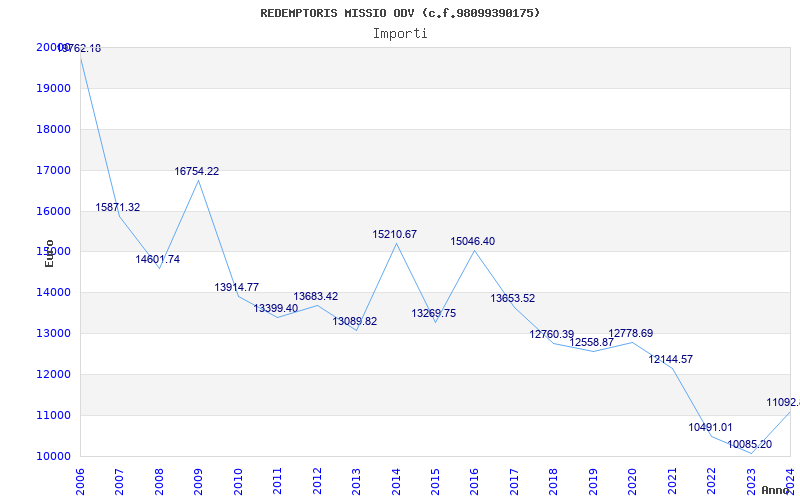
Task: Click the 2018 x-axis year label
Action: (x=554, y=482)
